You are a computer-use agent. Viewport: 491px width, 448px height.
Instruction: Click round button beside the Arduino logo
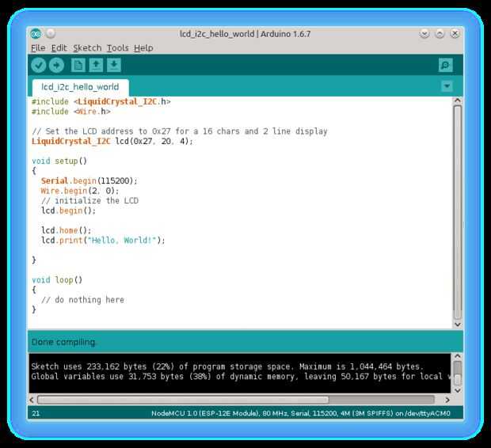click(x=51, y=33)
